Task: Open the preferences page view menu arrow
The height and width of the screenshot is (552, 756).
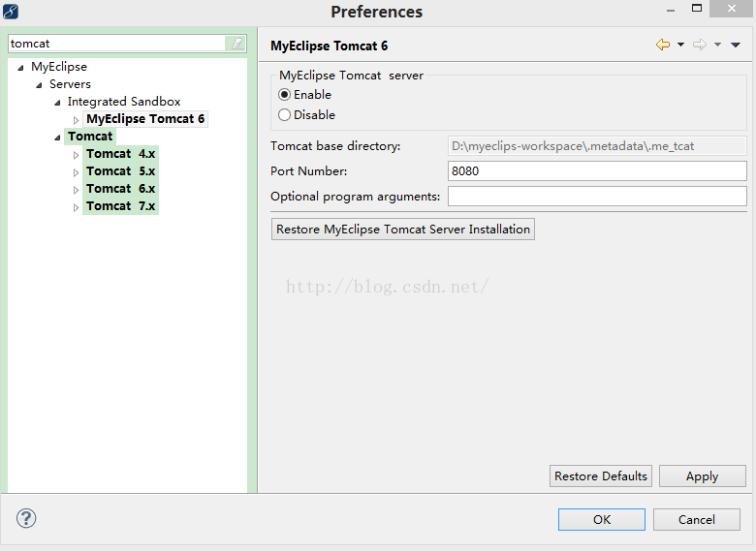Action: 736,45
